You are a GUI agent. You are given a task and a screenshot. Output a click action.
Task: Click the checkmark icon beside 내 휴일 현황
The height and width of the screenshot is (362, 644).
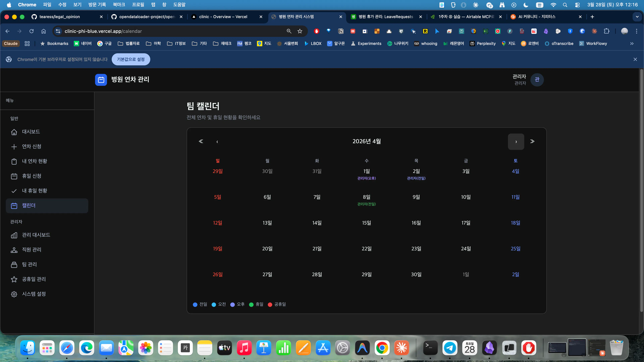pos(14,191)
